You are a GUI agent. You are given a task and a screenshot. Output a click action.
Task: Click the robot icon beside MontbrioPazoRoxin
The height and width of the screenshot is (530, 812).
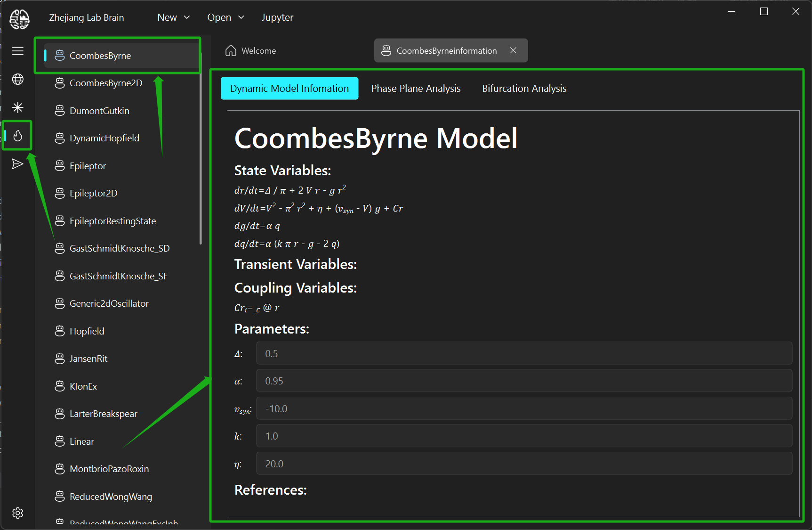pos(60,469)
